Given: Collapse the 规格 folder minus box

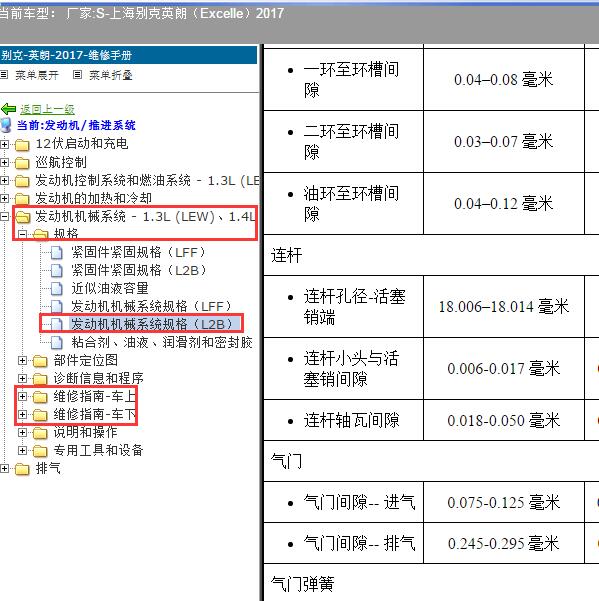Looking at the screenshot, I should pyautogui.click(x=23, y=234).
